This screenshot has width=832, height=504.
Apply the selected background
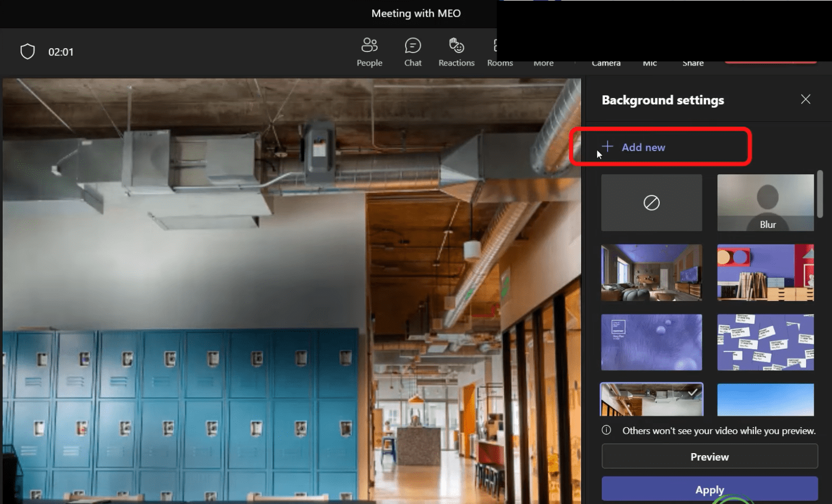(710, 489)
